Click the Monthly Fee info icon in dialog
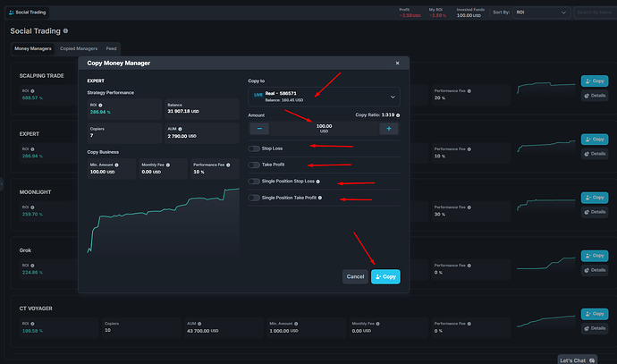Viewport: 617px width, 364px height. 167,165
